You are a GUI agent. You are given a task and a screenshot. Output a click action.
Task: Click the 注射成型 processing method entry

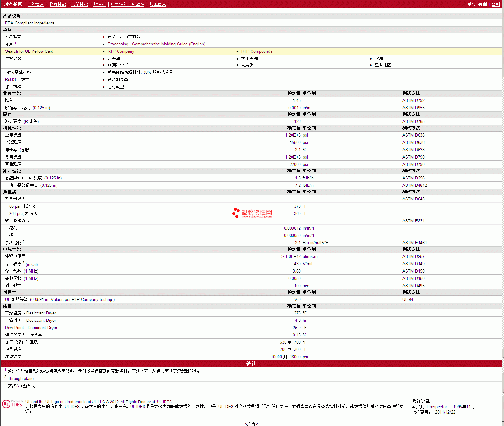pyautogui.click(x=116, y=87)
